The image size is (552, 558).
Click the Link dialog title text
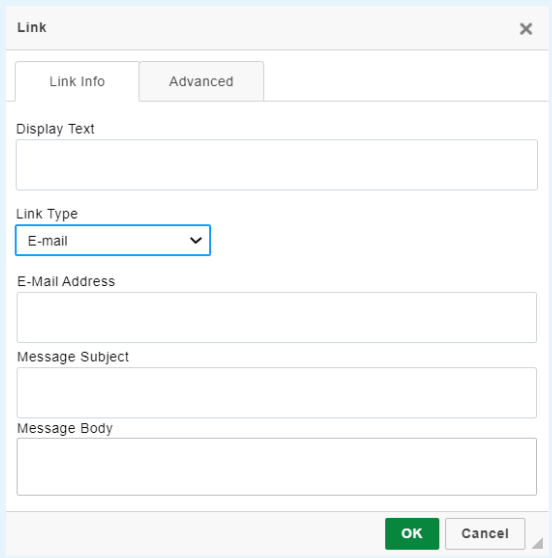coord(32,27)
